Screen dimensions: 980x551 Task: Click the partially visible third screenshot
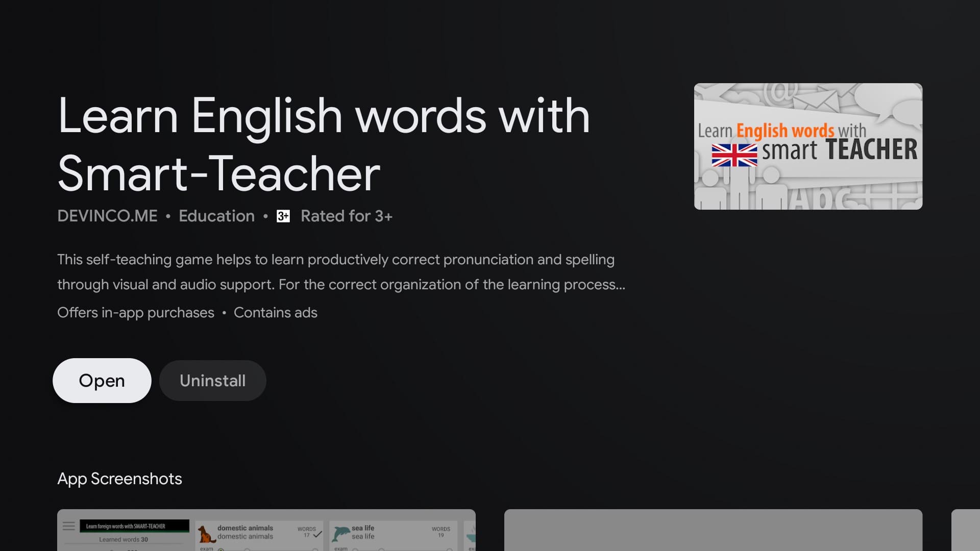pyautogui.click(x=966, y=531)
